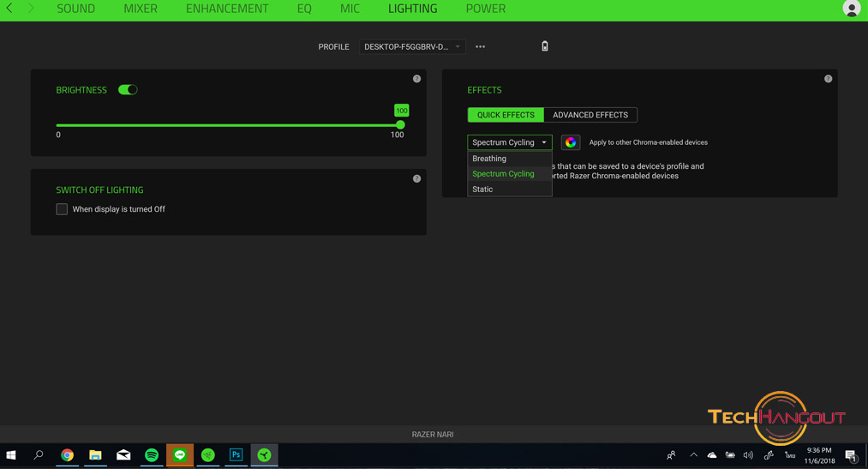Open OneDrive cloud tray icon
Screen dimensions: 868x469
(712, 455)
